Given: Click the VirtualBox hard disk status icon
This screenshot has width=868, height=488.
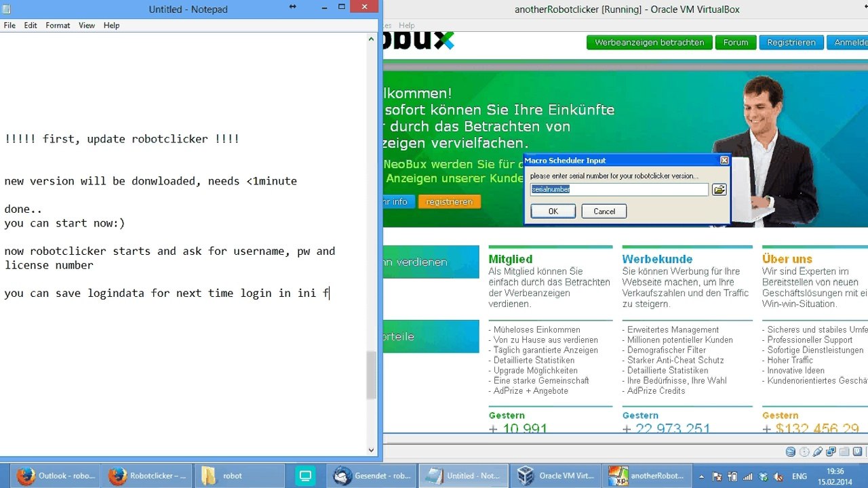Looking at the screenshot, I should pyautogui.click(x=791, y=452).
